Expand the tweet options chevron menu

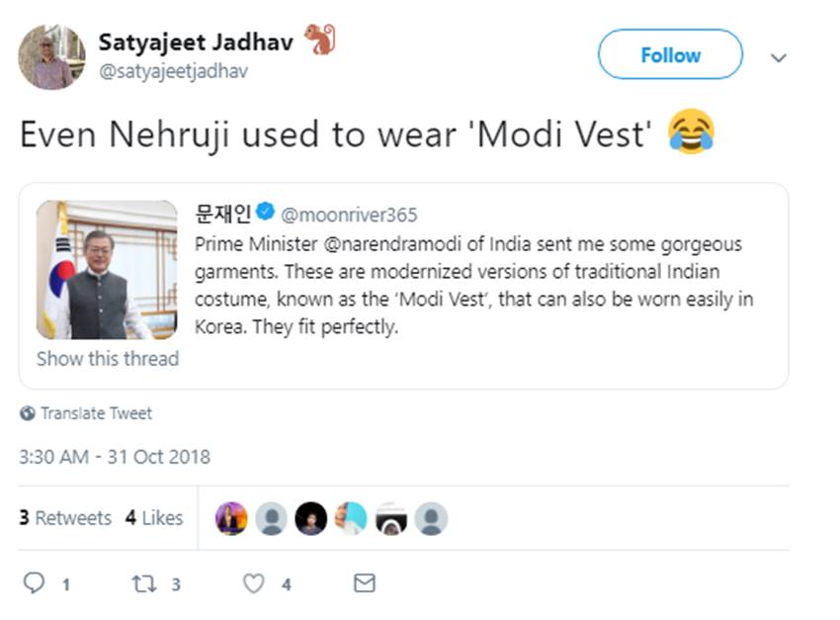pyautogui.click(x=779, y=57)
